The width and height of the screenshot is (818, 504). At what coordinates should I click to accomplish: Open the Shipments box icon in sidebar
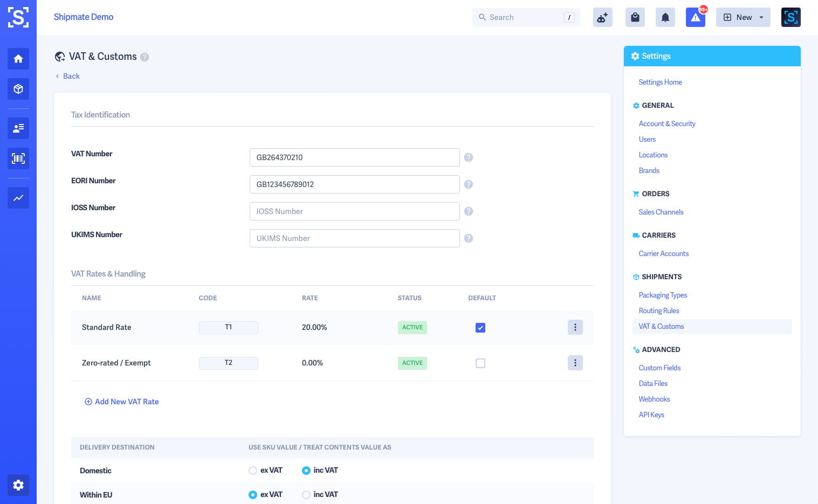(x=18, y=89)
